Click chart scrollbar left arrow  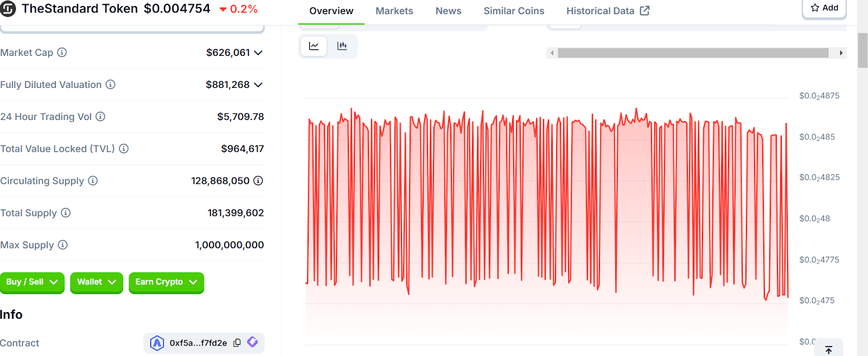(x=552, y=53)
